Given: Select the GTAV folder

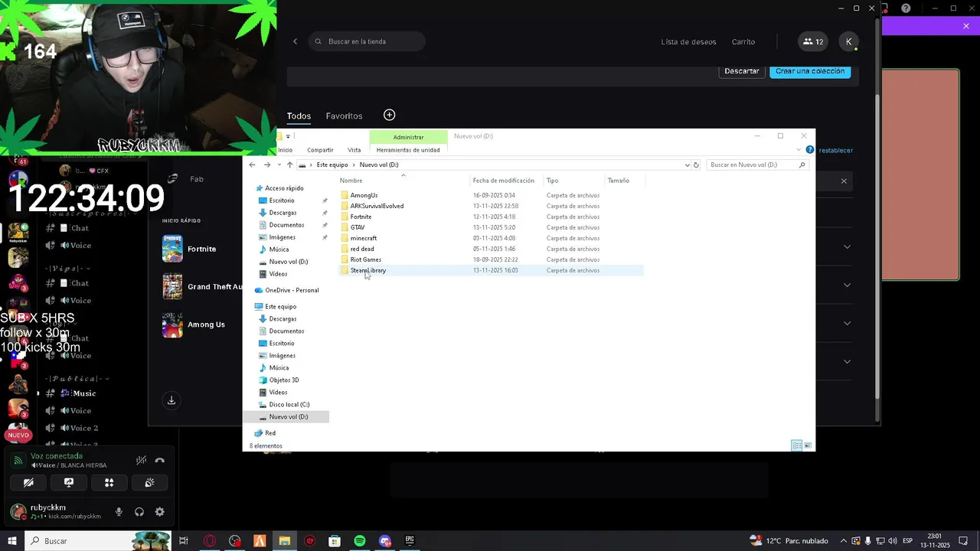Looking at the screenshot, I should pyautogui.click(x=358, y=227).
